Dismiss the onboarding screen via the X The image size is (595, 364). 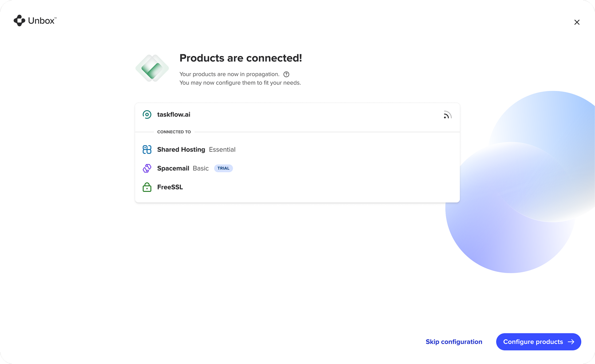577,22
